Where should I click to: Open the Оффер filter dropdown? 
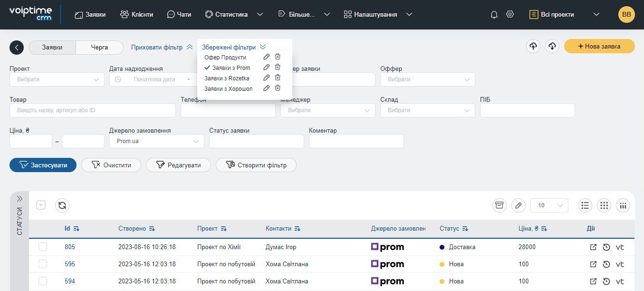pyautogui.click(x=428, y=79)
